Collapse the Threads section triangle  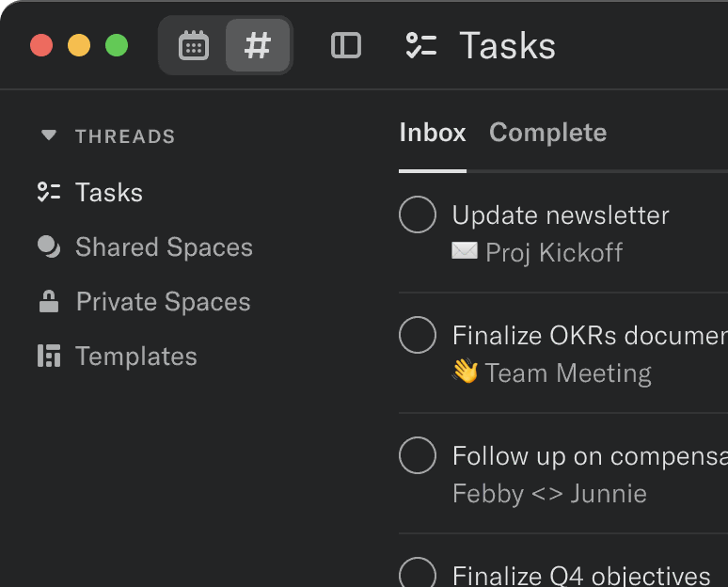(49, 136)
